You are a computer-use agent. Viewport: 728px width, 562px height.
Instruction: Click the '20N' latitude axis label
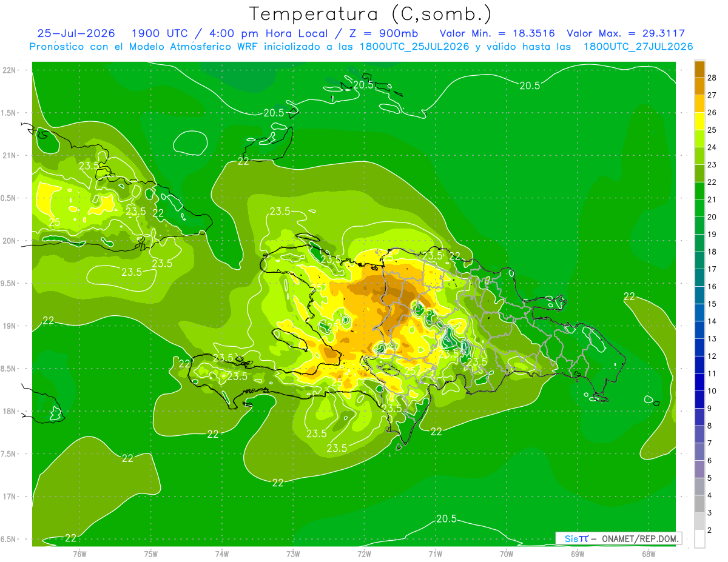pos(10,241)
